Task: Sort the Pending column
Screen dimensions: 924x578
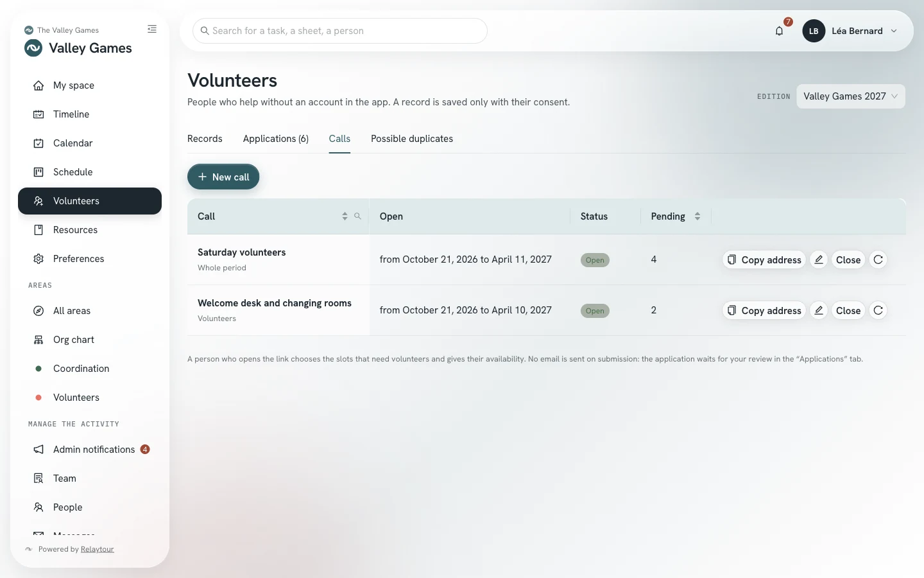Action: click(697, 216)
